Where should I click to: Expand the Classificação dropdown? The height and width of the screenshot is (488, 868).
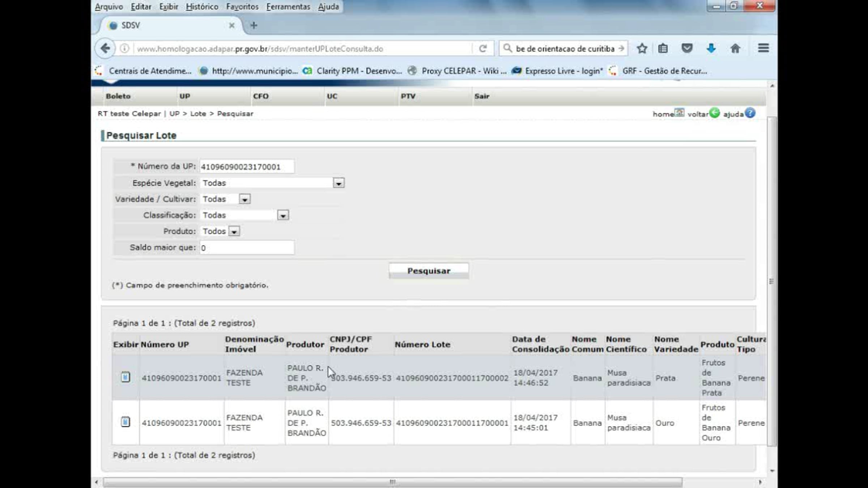(283, 215)
